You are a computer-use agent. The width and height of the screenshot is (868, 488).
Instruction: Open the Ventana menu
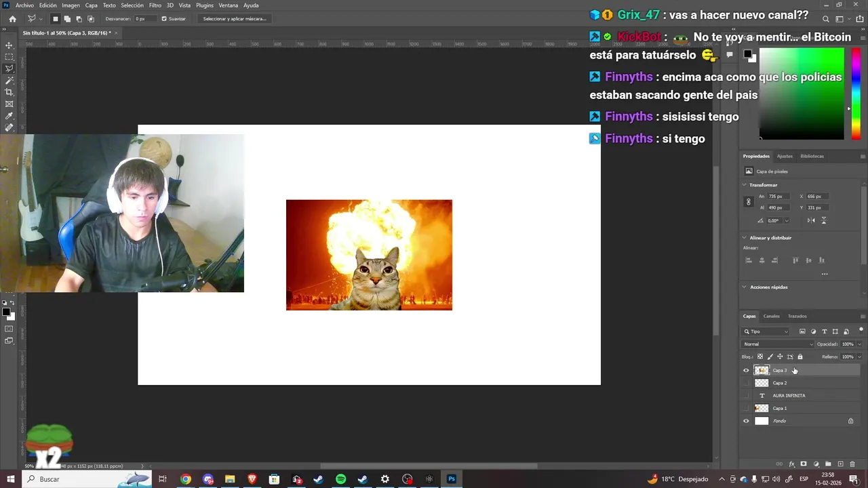(x=228, y=5)
